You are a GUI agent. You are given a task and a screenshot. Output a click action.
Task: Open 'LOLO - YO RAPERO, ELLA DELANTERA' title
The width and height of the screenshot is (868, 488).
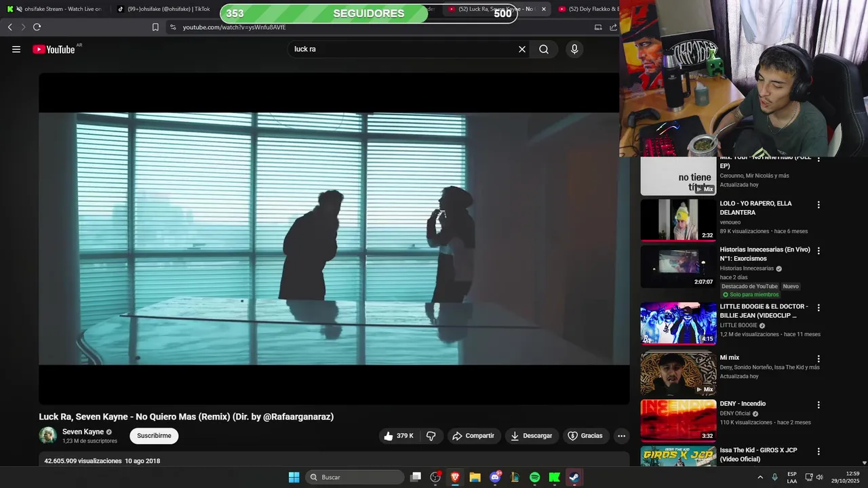click(x=755, y=208)
